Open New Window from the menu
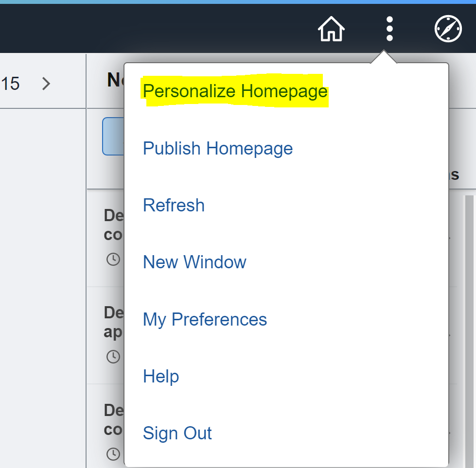The width and height of the screenshot is (476, 468). (194, 262)
